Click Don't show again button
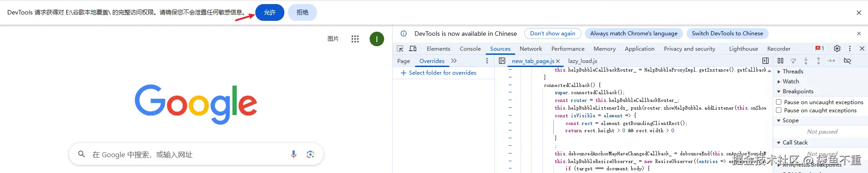This screenshot has width=868, height=173. [x=552, y=34]
